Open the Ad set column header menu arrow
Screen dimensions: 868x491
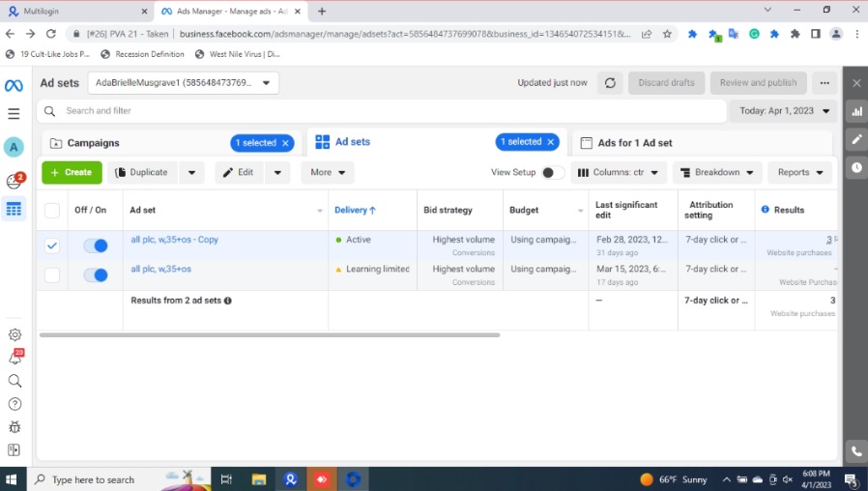pos(319,211)
